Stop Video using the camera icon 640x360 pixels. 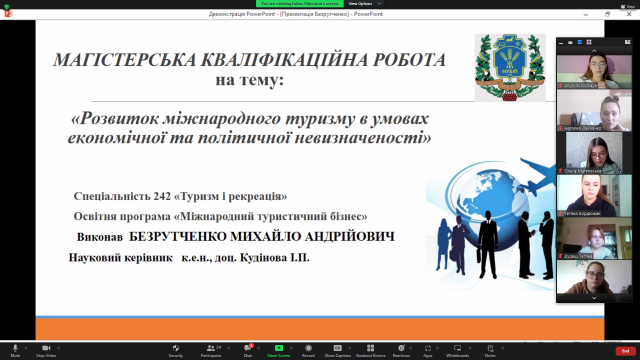point(46,350)
